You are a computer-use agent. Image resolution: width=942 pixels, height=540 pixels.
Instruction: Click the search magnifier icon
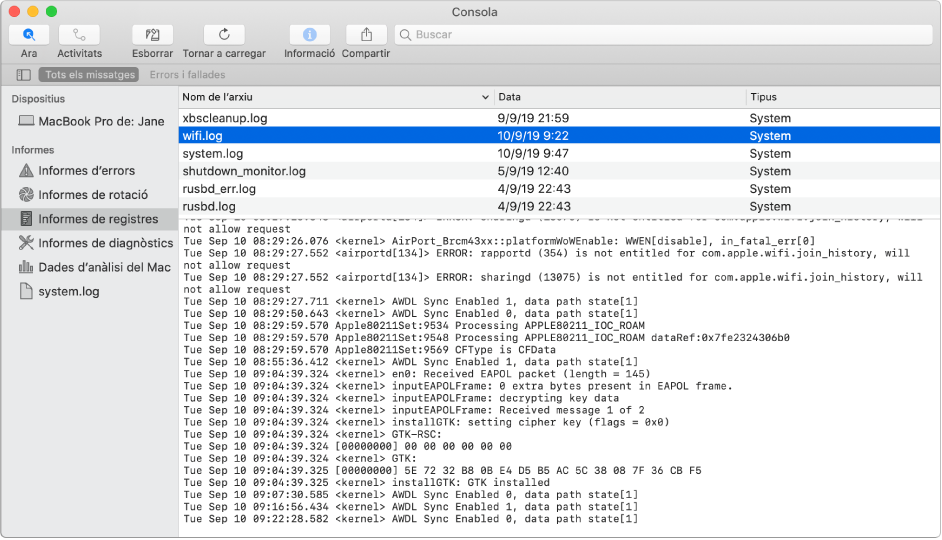coord(406,35)
